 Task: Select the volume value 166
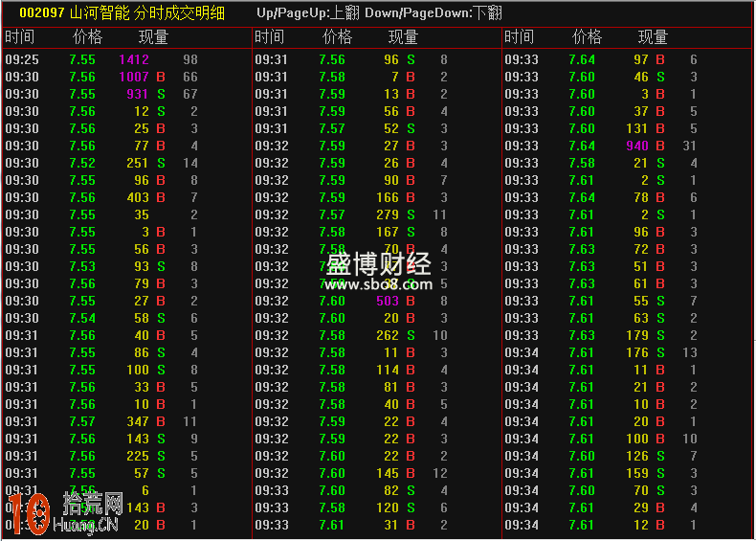[x=388, y=197]
